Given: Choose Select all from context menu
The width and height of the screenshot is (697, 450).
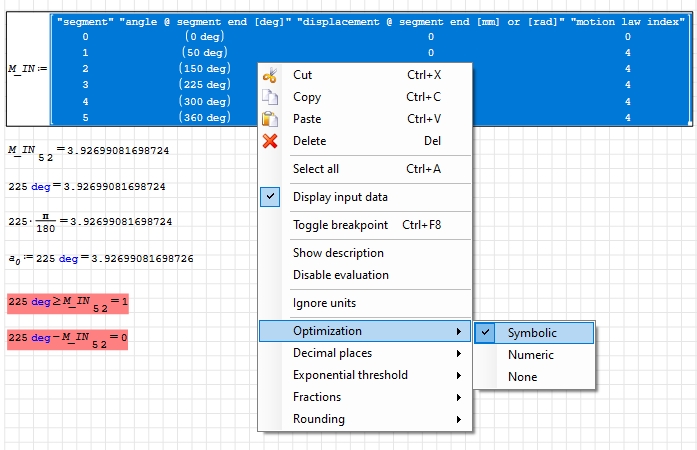Looking at the screenshot, I should (316, 169).
